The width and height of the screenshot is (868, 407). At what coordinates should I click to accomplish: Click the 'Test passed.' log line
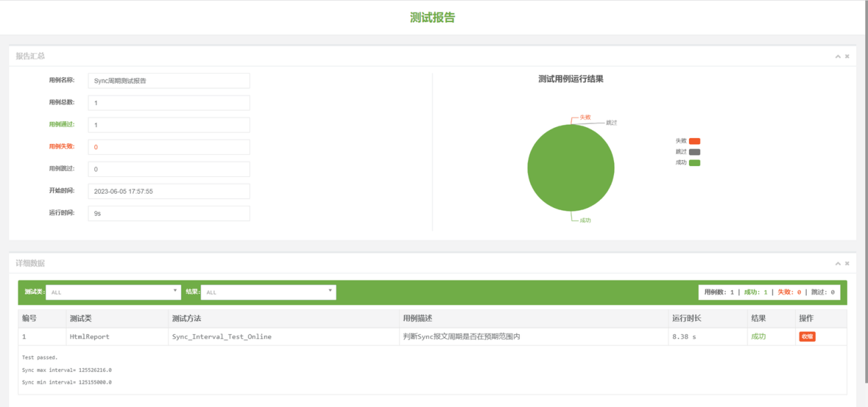[40, 357]
